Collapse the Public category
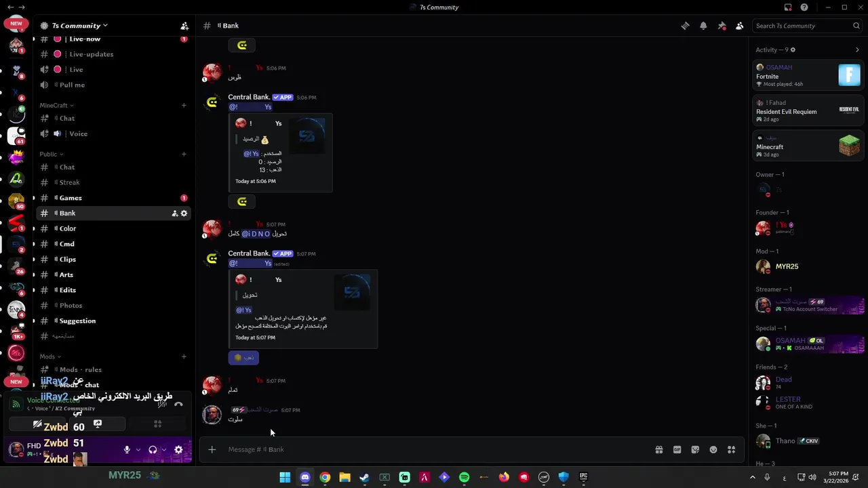Image resolution: width=868 pixels, height=488 pixels. (51, 154)
